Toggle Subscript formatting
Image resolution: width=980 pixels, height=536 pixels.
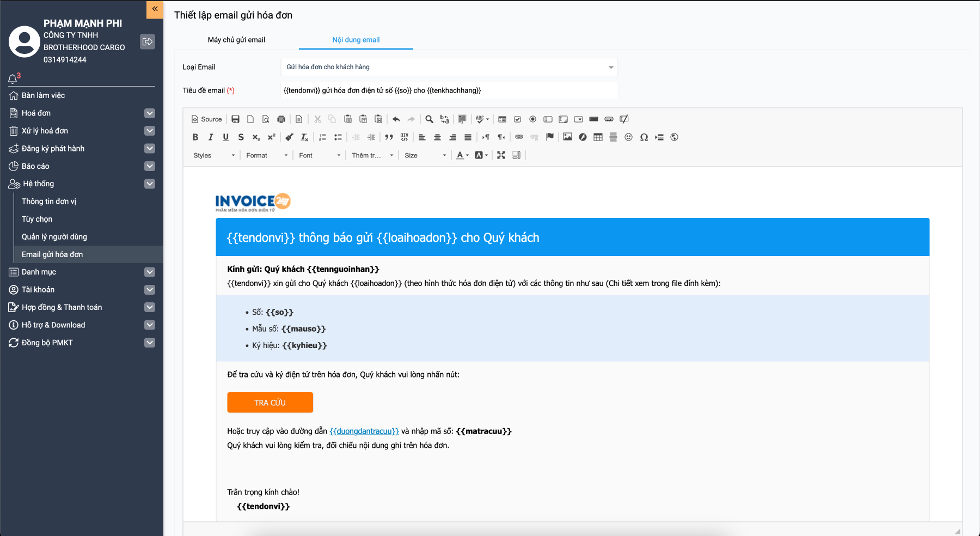pos(256,137)
